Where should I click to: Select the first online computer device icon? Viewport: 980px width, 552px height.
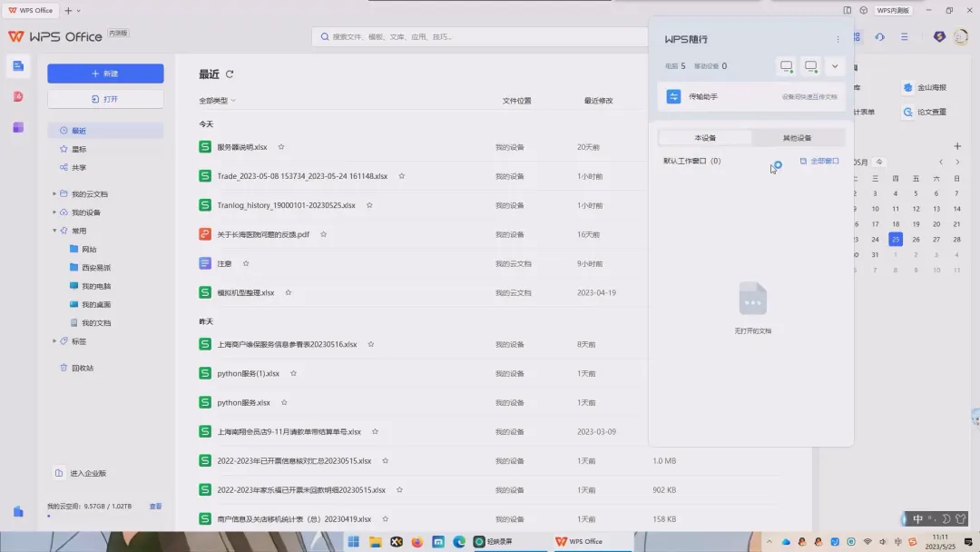click(786, 65)
